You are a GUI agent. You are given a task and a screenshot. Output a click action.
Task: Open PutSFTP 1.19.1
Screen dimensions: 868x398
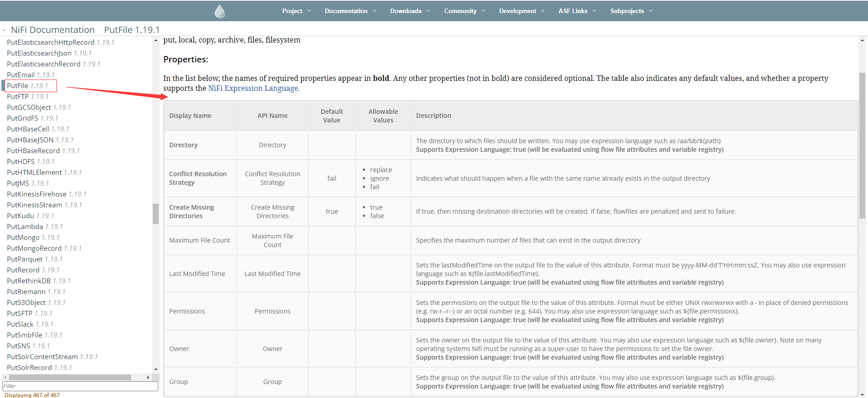(x=30, y=314)
